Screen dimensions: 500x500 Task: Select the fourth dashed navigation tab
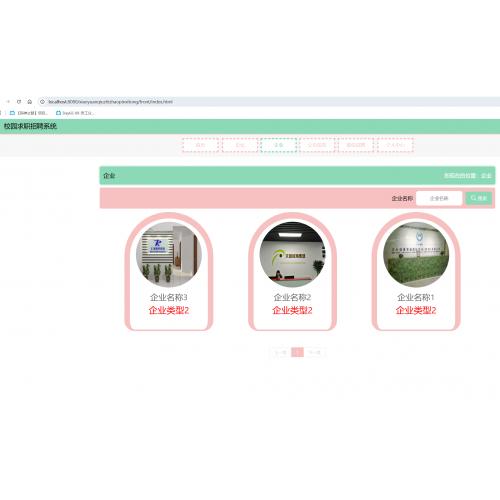pos(317,145)
